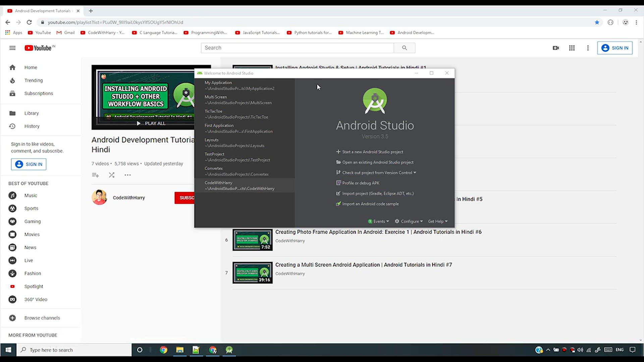Click Import an Android code sample
Image resolution: width=644 pixels, height=362 pixels.
(x=367, y=204)
